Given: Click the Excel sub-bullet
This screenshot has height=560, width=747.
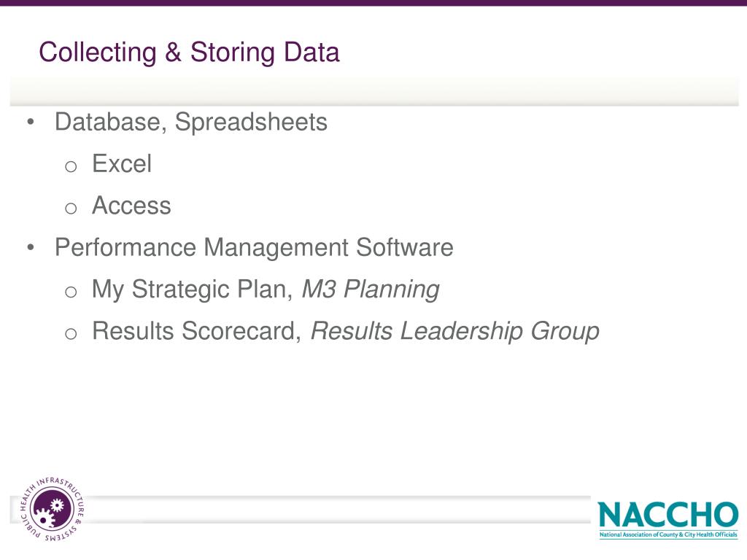Looking at the screenshot, I should (122, 164).
